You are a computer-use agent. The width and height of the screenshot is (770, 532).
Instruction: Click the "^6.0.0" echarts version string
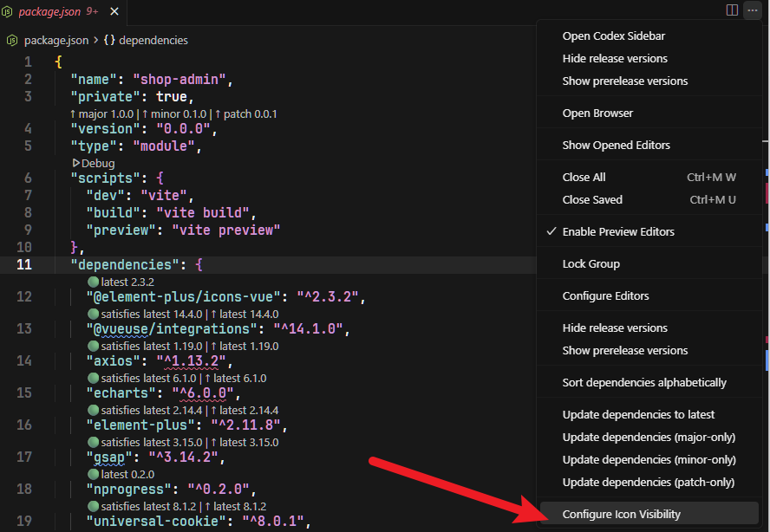(x=203, y=393)
